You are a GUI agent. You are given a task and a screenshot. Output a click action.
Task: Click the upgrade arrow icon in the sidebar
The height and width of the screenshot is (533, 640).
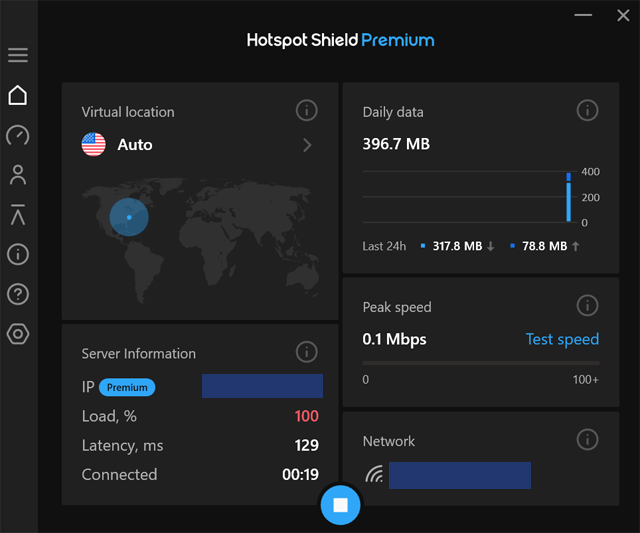click(x=18, y=215)
